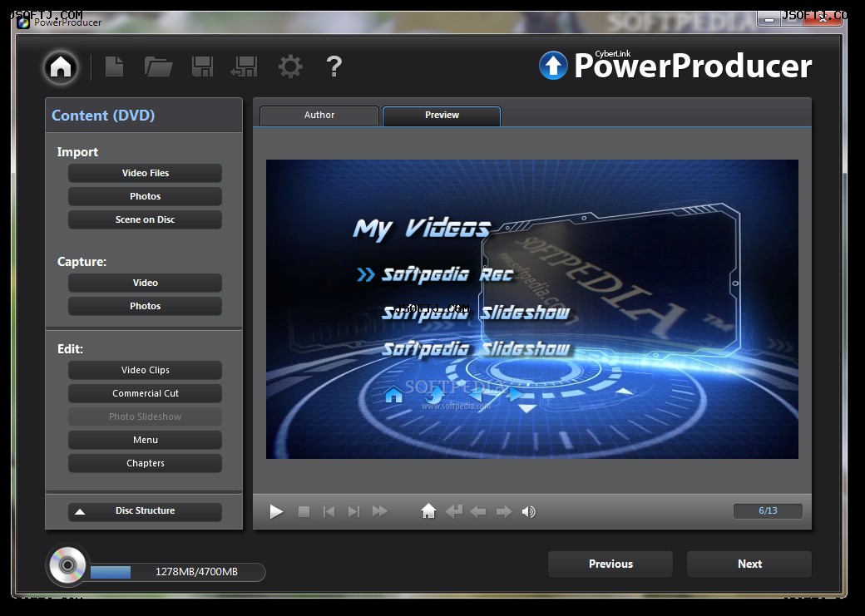Click the root menu home icon in playback bar

point(428,511)
